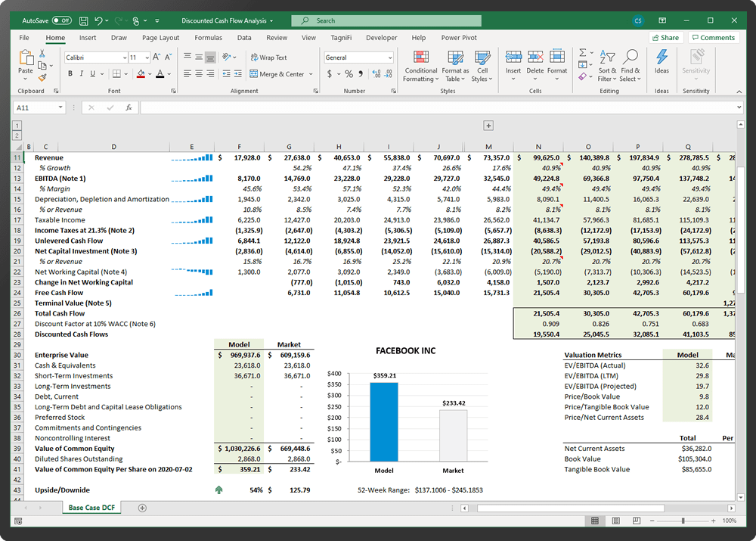Toggle Underline formatting

tap(92, 74)
